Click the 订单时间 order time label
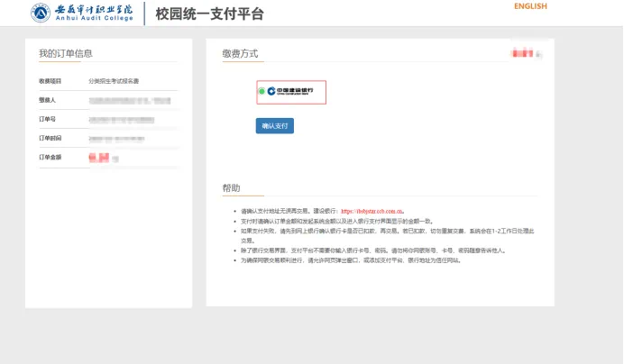 (50, 139)
